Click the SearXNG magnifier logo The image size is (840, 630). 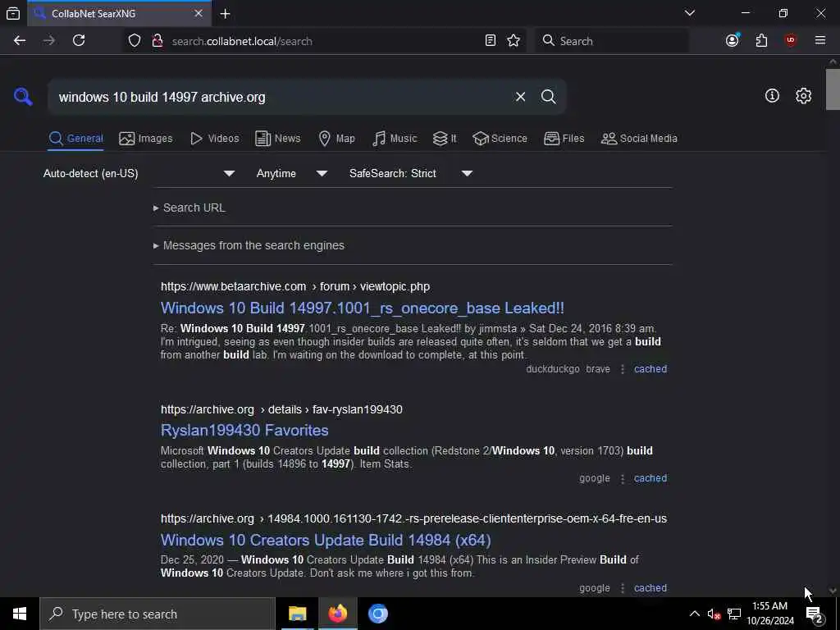[x=23, y=97]
